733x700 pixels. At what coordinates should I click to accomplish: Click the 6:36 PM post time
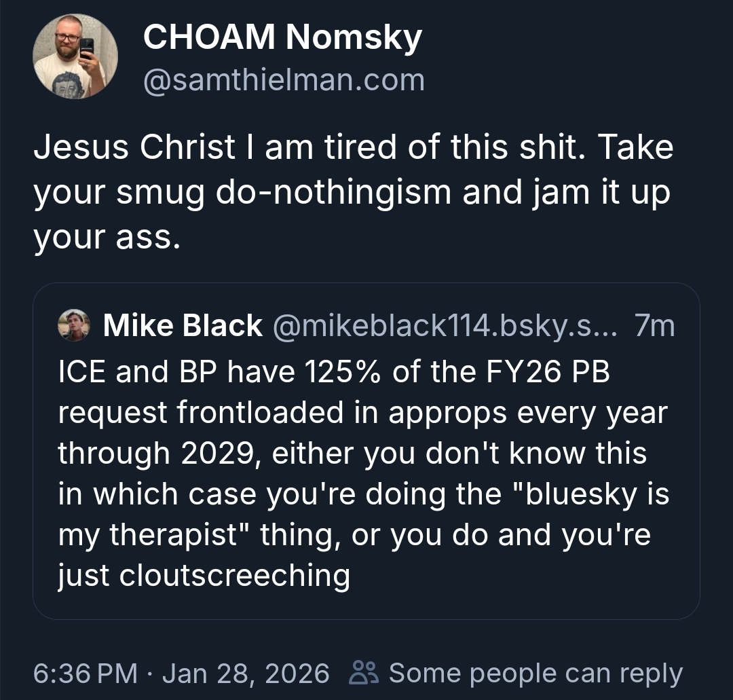[85, 674]
